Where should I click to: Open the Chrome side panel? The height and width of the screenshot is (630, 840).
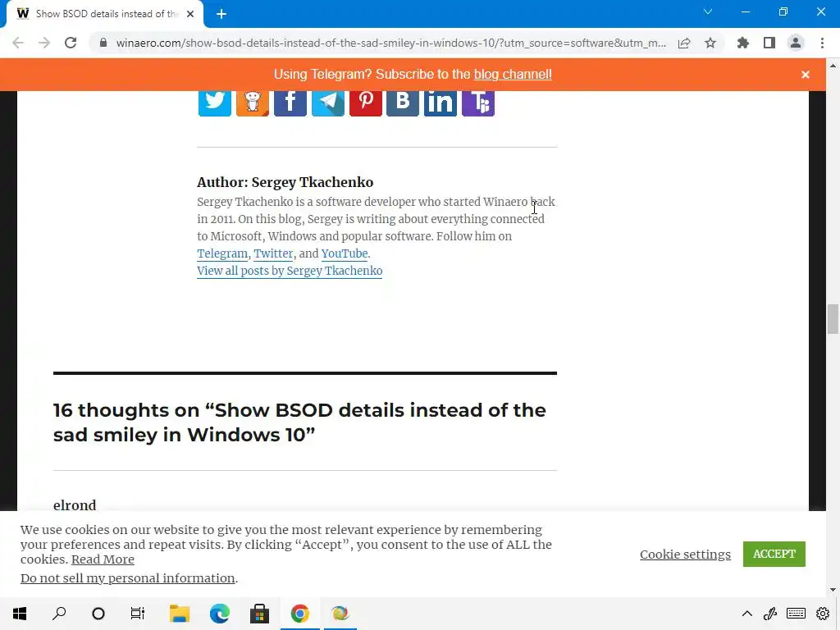[769, 43]
